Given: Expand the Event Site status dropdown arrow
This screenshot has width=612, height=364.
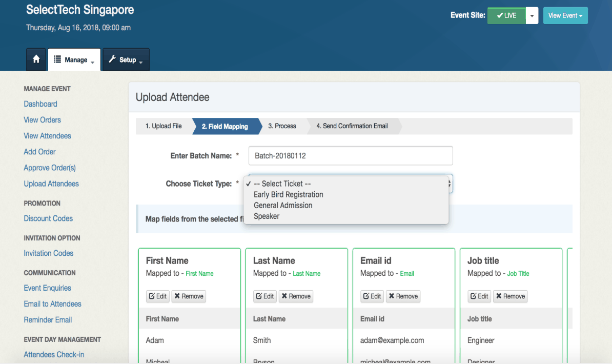Looking at the screenshot, I should click(x=532, y=15).
